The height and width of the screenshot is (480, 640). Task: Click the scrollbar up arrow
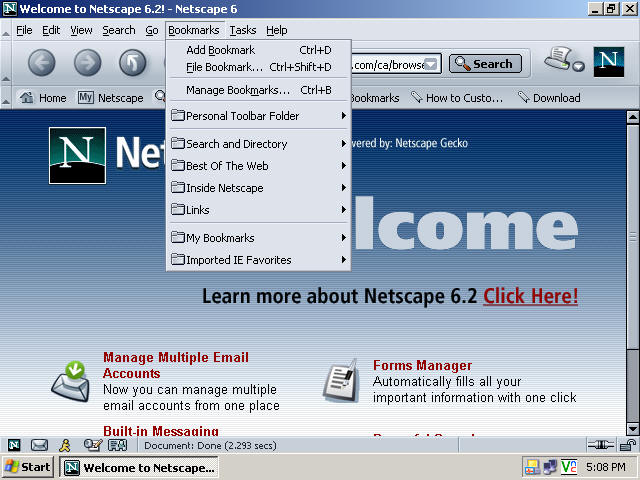633,118
